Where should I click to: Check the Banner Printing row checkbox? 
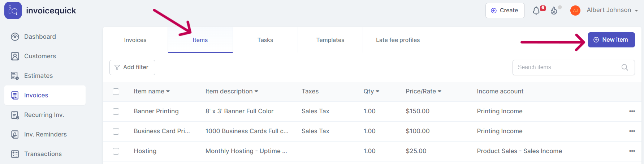coord(116,112)
